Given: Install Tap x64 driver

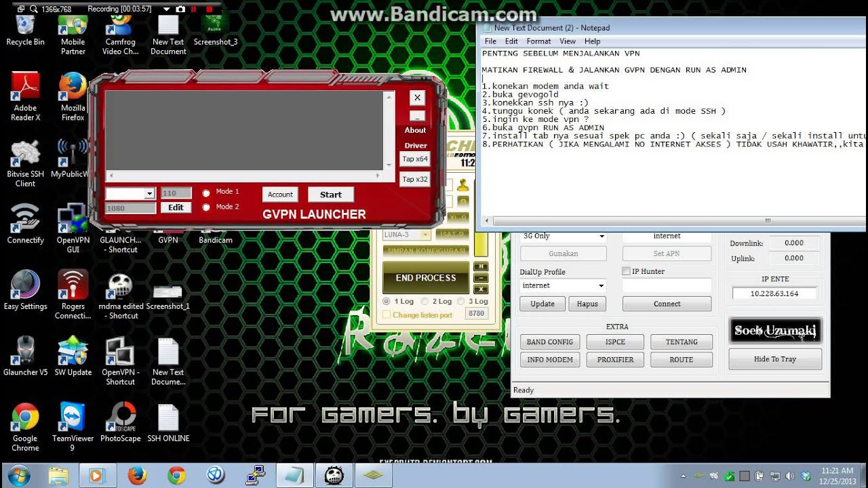Looking at the screenshot, I should click(415, 159).
